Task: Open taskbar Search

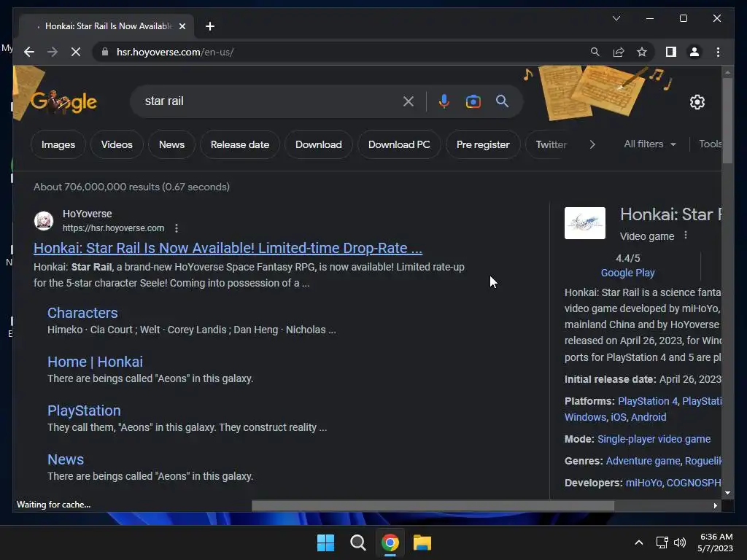Action: tap(357, 542)
